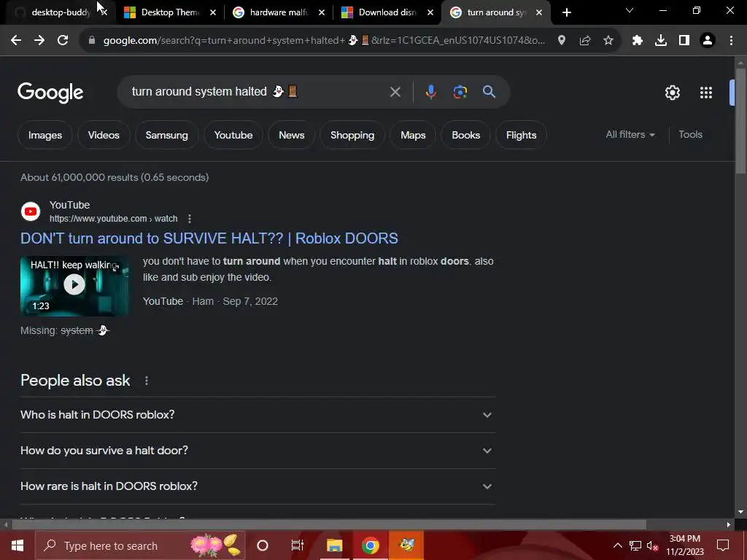Click the Chrome address bar URL
Image resolution: width=747 pixels, height=560 pixels.
pos(324,41)
